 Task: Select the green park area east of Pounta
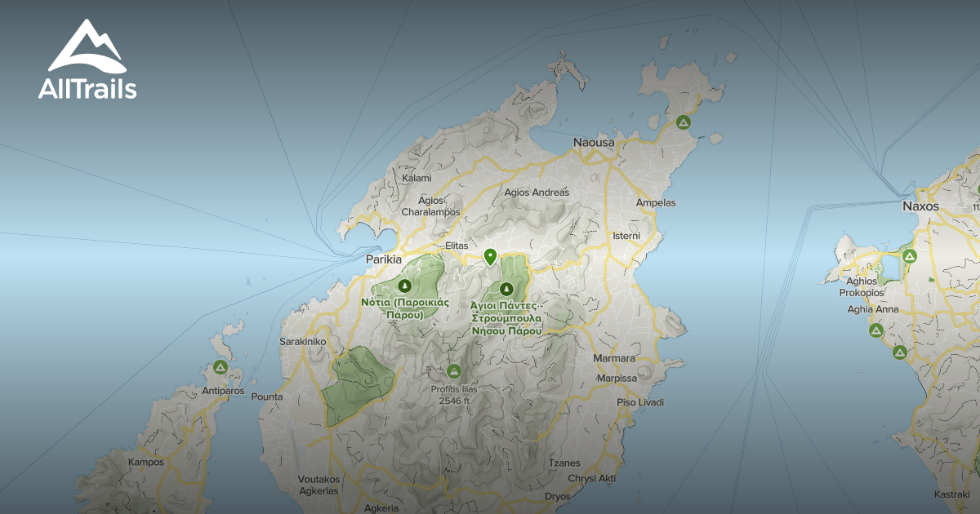click(x=357, y=386)
